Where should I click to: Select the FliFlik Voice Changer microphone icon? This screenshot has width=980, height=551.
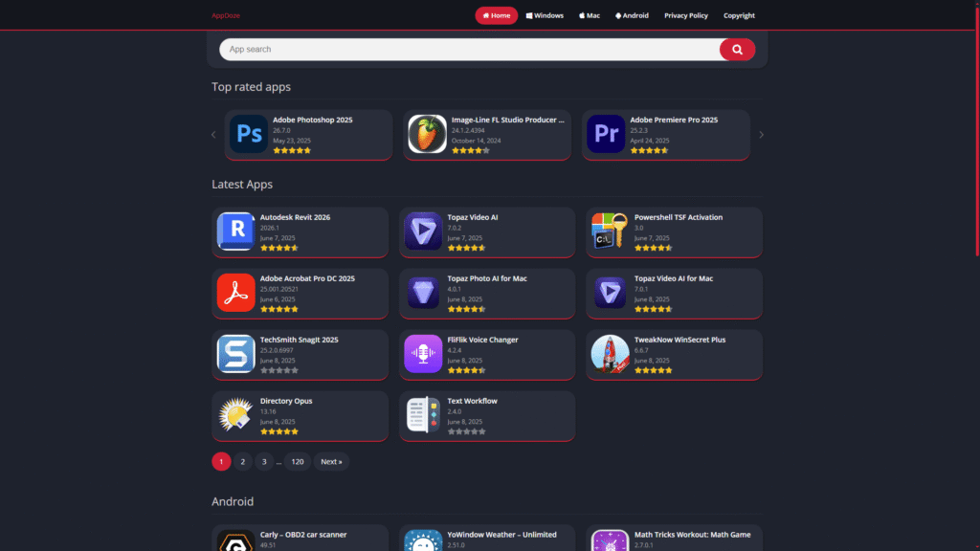click(423, 354)
